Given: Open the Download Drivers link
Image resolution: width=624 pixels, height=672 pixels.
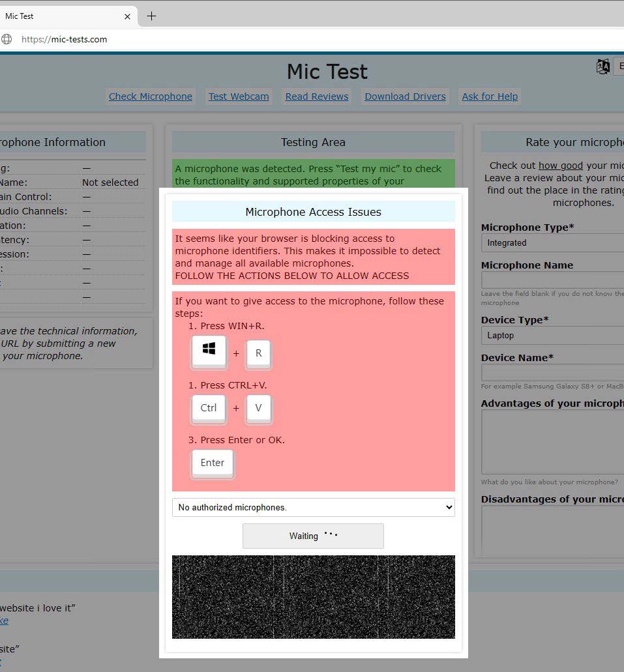Looking at the screenshot, I should point(405,96).
